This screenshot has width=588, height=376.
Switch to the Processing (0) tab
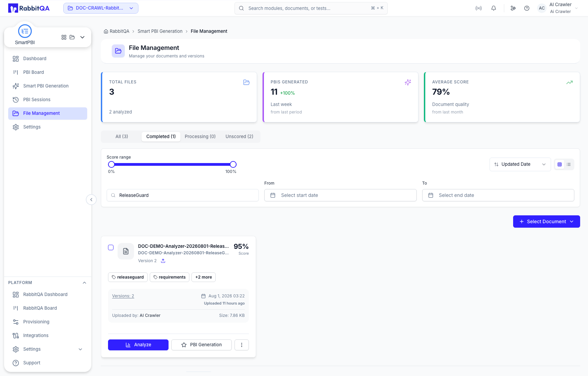[x=200, y=136]
